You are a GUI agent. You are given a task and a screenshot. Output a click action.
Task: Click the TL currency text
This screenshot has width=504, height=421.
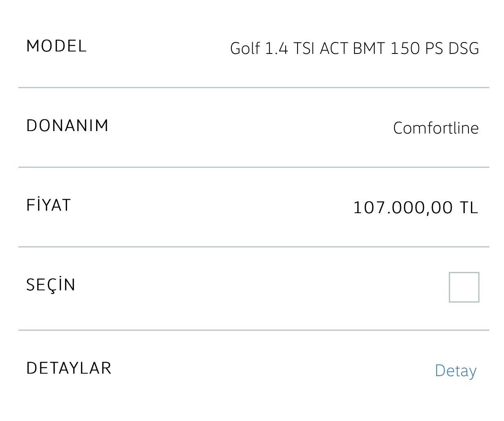click(469, 207)
